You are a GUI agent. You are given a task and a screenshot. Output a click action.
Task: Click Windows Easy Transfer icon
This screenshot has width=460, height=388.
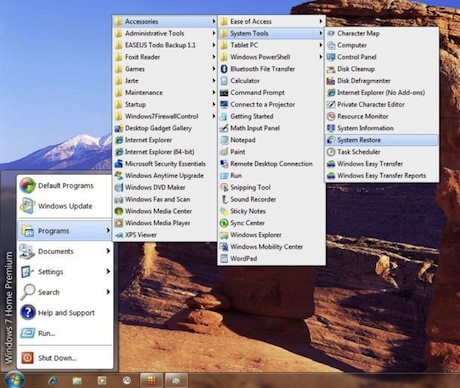pos(331,164)
